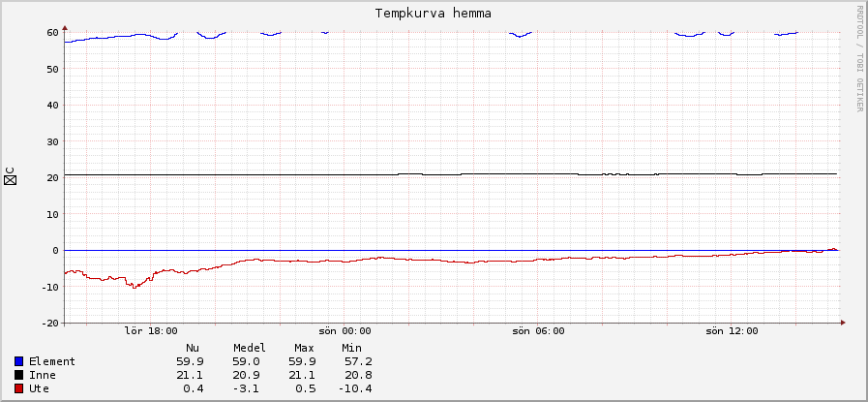Click the red arrow at the x-axis end
The width and height of the screenshot is (868, 402).
point(842,323)
